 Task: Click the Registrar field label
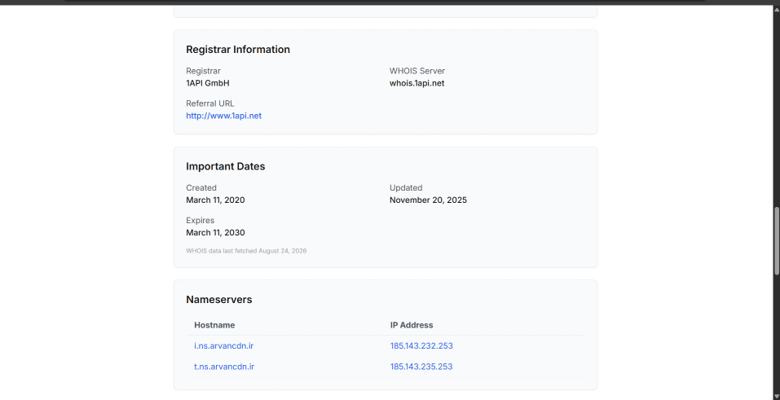coord(203,71)
